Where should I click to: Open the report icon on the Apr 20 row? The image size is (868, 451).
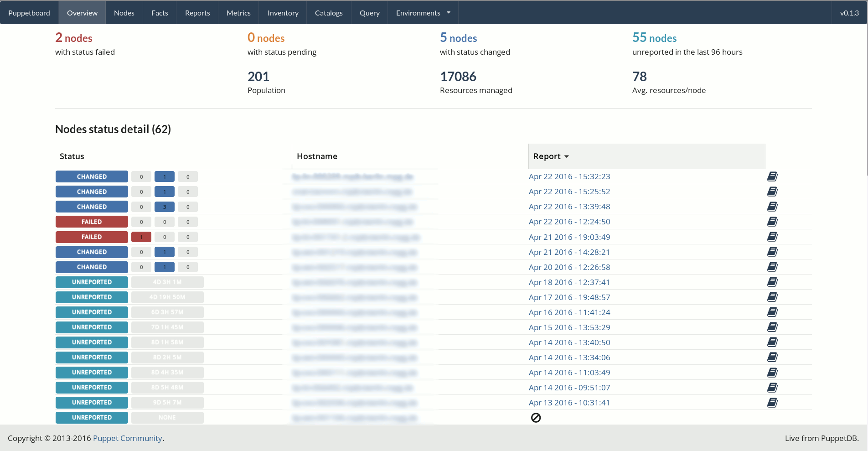(772, 267)
